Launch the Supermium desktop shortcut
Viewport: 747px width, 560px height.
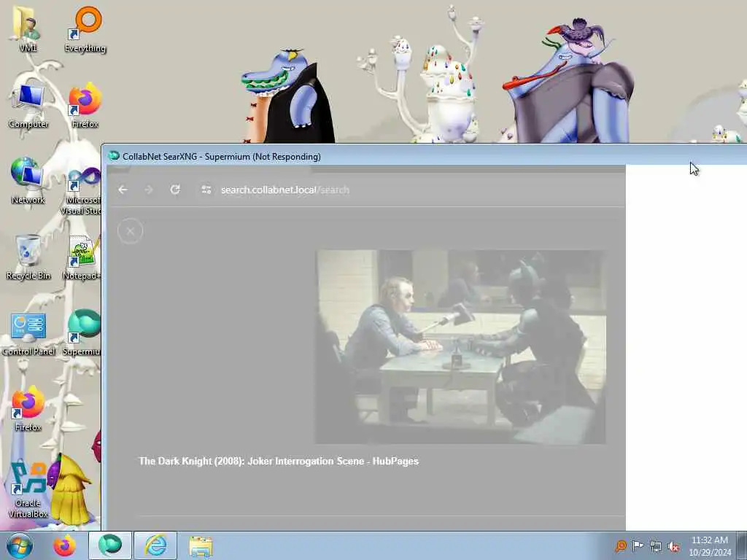[x=82, y=332]
